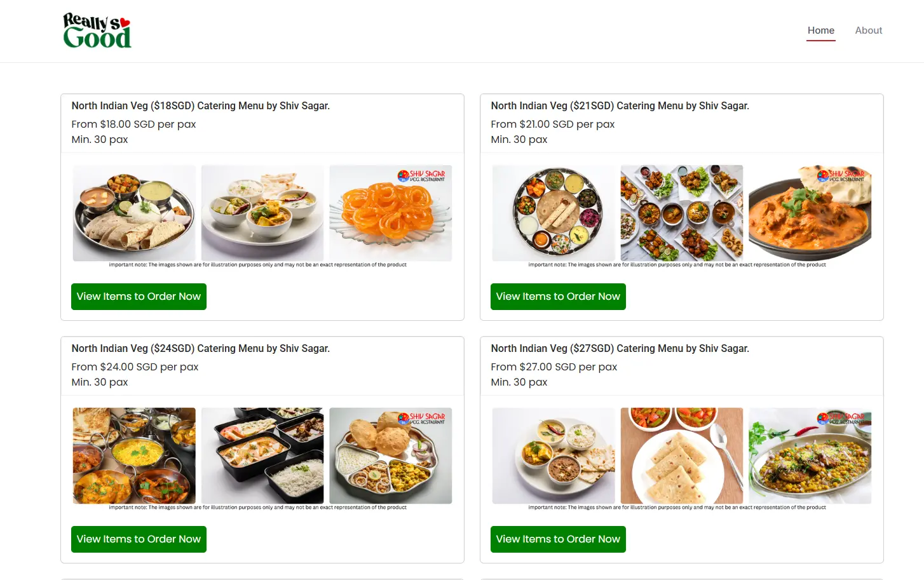Select the North Indian Veg ($27SGD) menu title

(x=620, y=349)
